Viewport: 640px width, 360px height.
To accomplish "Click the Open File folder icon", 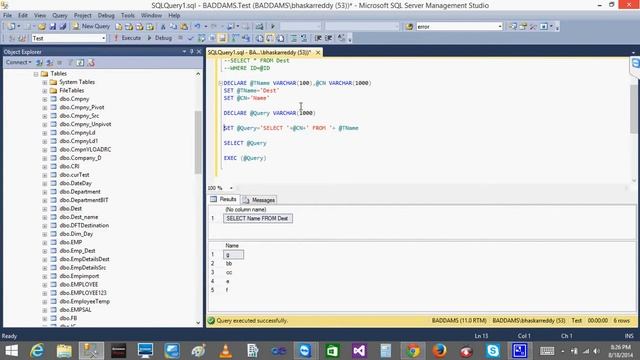I will 42,27.
